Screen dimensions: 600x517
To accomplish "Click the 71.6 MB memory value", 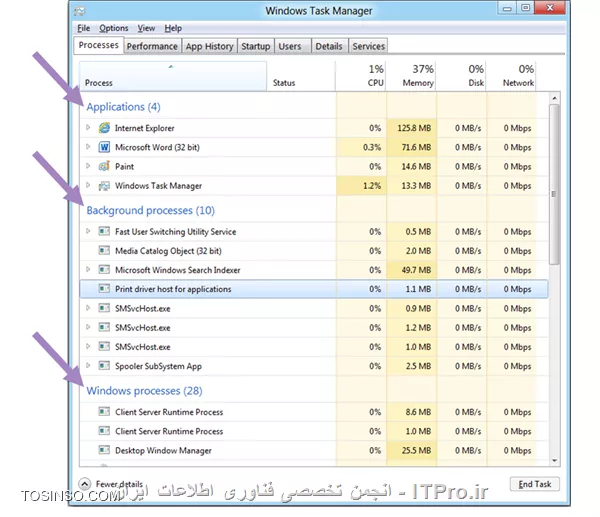I will (x=416, y=147).
